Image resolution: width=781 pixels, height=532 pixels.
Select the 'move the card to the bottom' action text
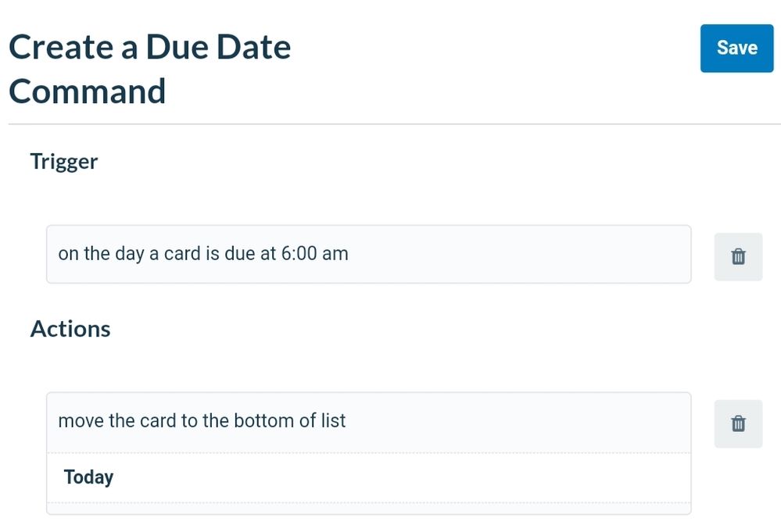202,420
